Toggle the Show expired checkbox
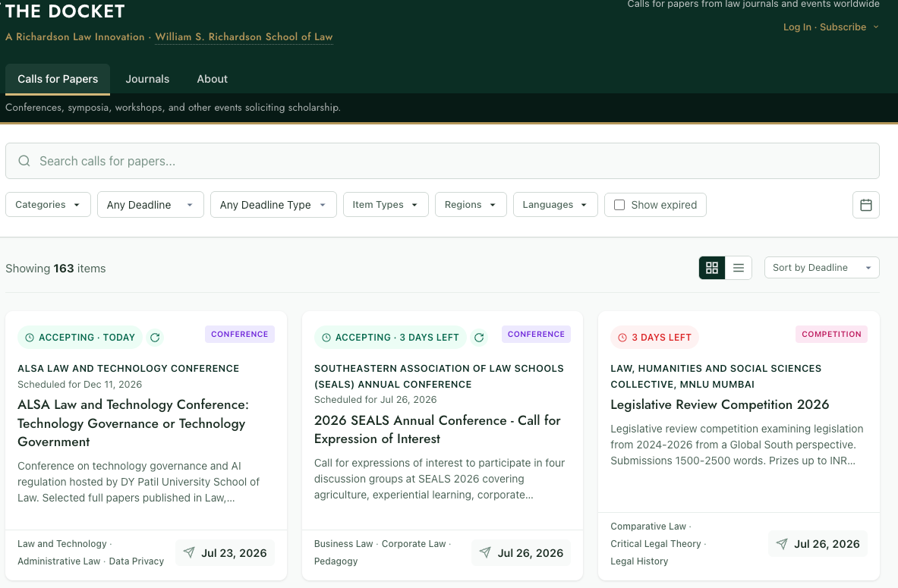Screen dimensions: 898x588 click(619, 205)
